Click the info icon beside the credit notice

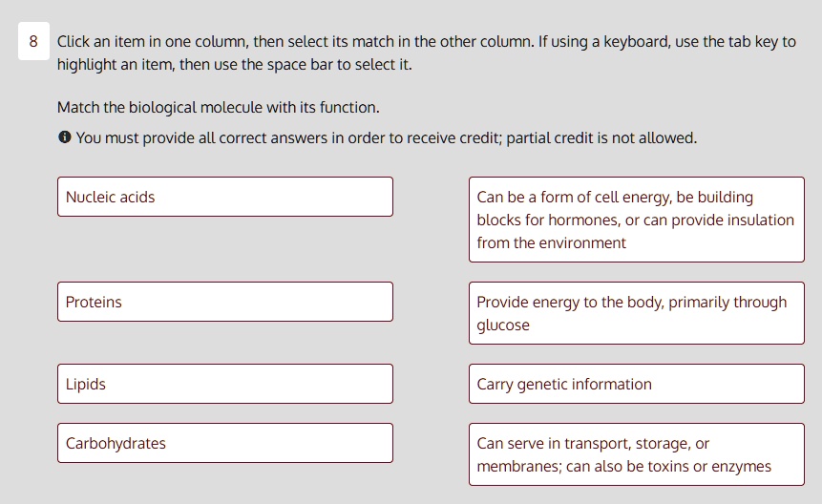pyautogui.click(x=64, y=138)
